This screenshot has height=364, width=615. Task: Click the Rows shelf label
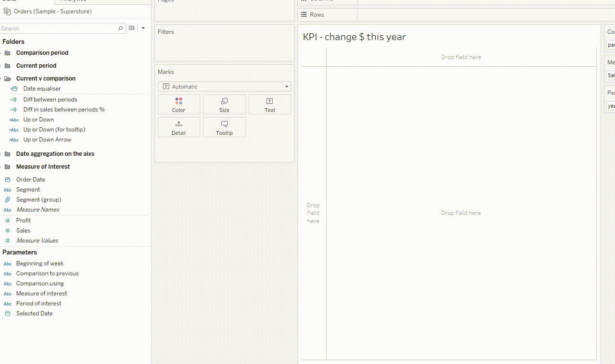(x=317, y=15)
